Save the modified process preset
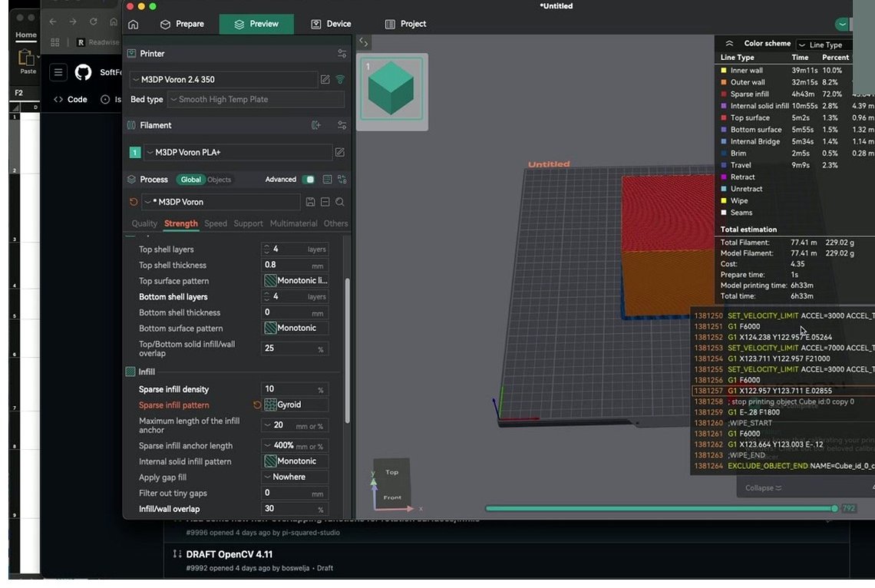875x588 pixels. [x=310, y=202]
